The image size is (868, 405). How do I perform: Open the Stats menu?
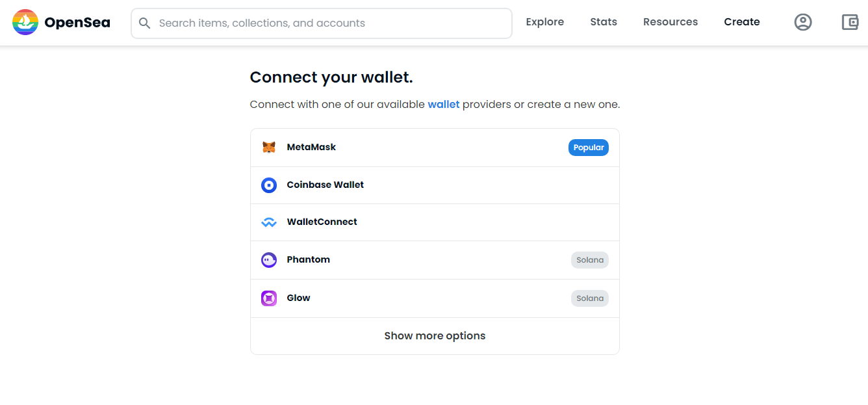604,22
